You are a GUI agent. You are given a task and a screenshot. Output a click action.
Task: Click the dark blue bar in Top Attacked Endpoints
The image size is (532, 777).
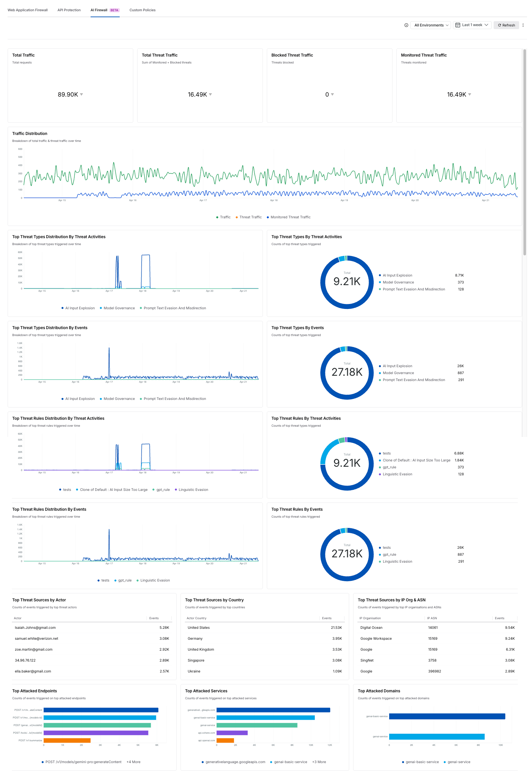[x=101, y=710]
